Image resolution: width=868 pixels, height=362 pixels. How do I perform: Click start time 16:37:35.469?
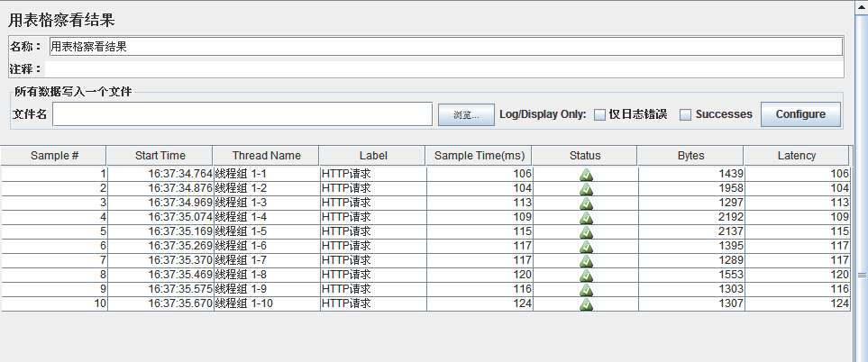point(180,274)
